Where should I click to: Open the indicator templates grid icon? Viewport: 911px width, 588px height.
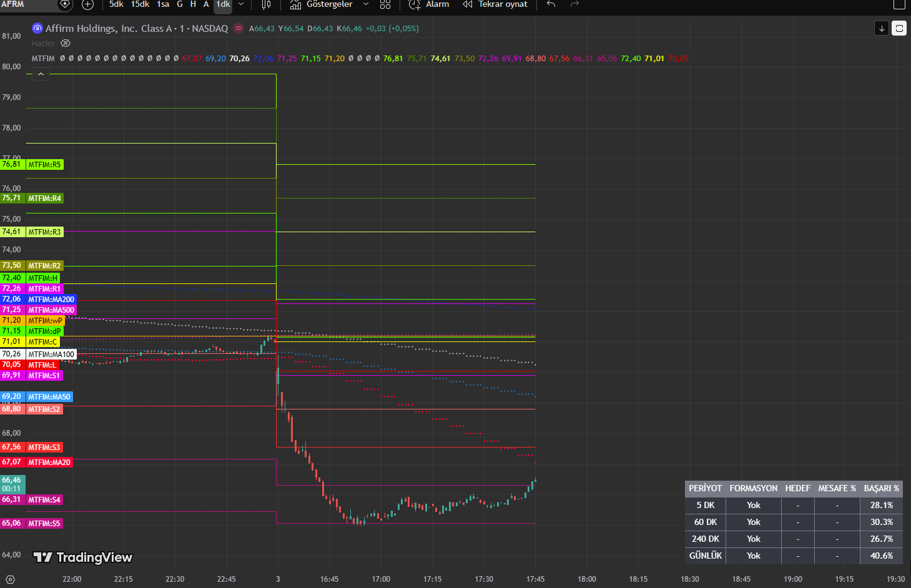[385, 4]
